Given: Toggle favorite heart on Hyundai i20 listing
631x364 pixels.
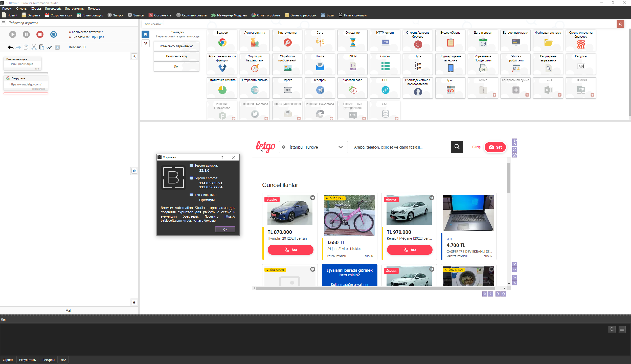Looking at the screenshot, I should [x=313, y=198].
